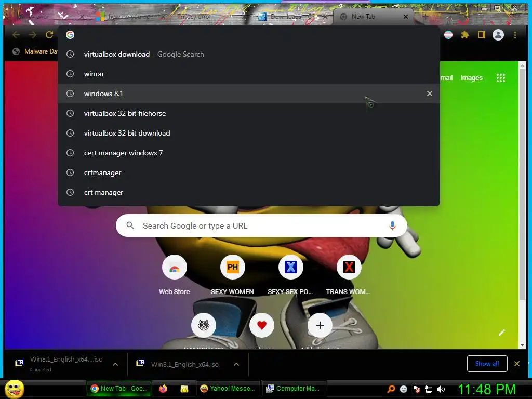
Task: Click the flag with red X tray icon
Action: (x=416, y=389)
